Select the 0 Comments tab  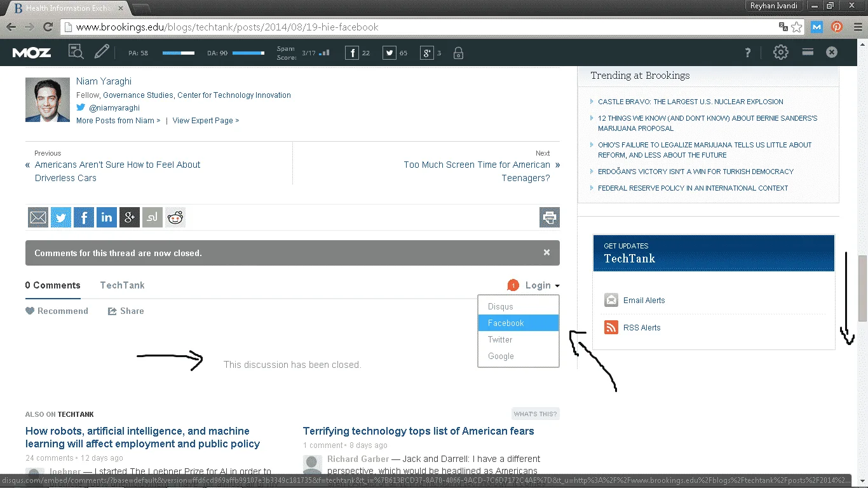pos(53,285)
